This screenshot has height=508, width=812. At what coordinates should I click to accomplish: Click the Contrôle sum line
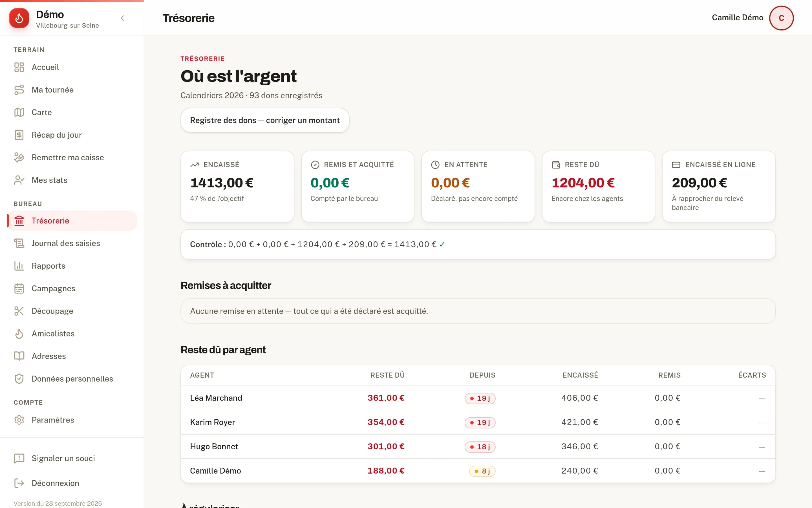[478, 245]
